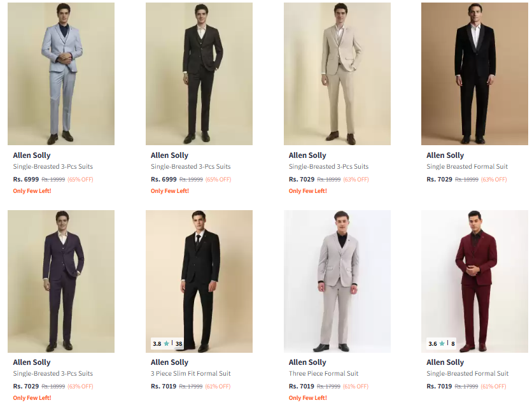View the light grey suit thumbnail

337,281
